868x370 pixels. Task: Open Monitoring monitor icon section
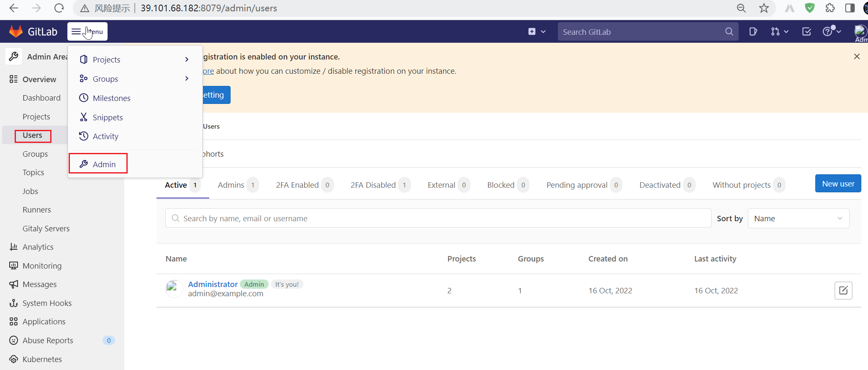[x=13, y=266]
